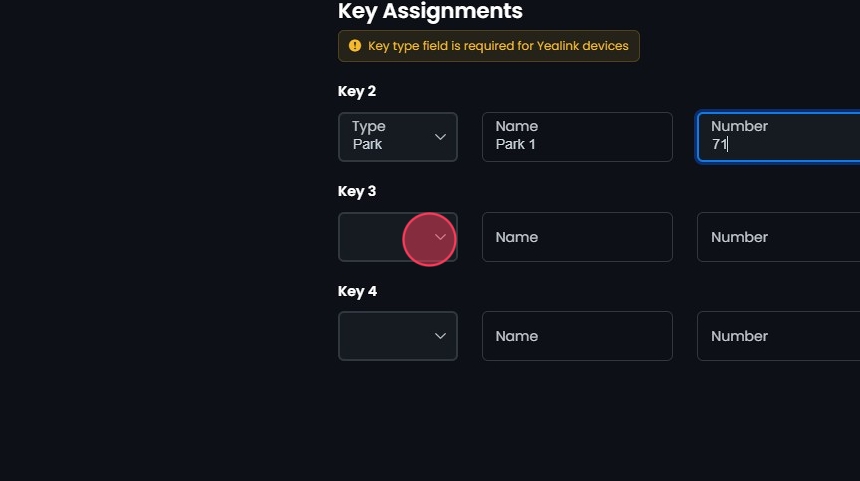The image size is (860, 481).
Task: Focus the Key 4 Name input
Action: (x=577, y=336)
